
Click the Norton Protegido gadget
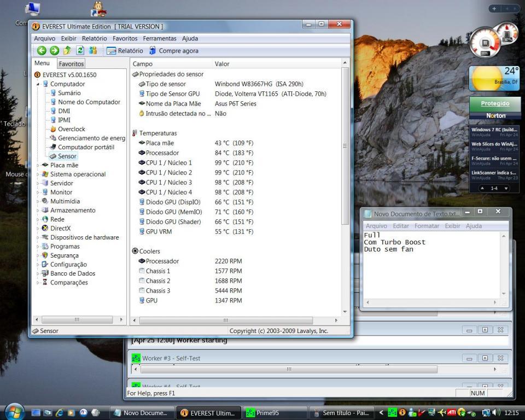[x=495, y=108]
